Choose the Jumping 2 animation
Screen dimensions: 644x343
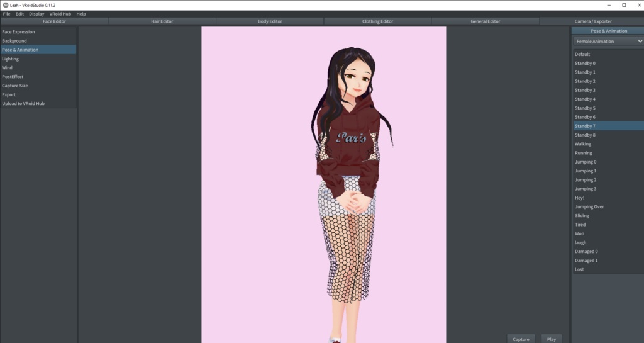608,180
